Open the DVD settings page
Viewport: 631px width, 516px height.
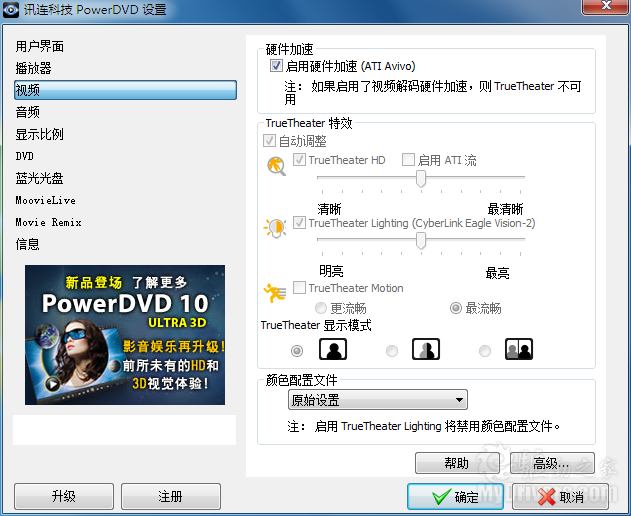click(x=25, y=156)
